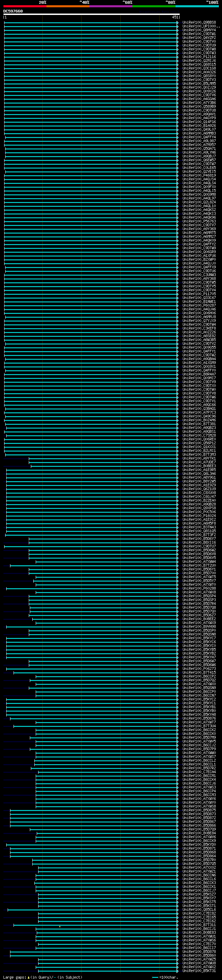Select hit label UniRef100_B7T3U4

pos(199,726)
